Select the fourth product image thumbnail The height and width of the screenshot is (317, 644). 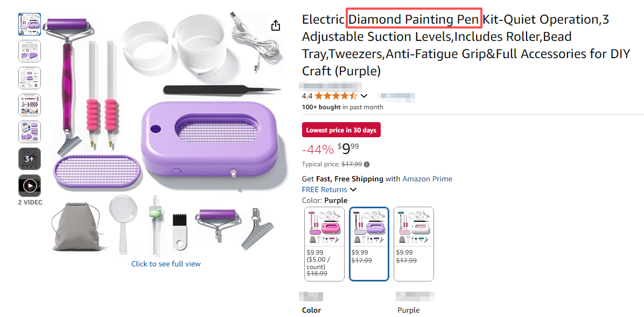30,105
